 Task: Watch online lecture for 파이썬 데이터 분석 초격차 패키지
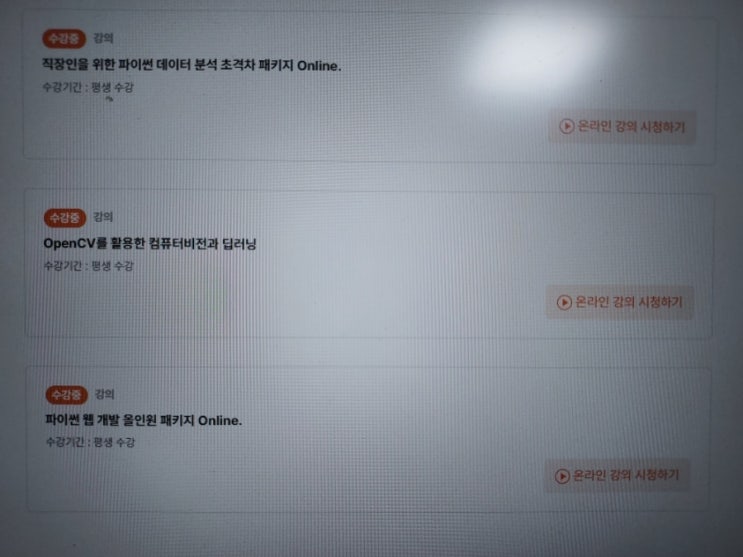pyautogui.click(x=622, y=127)
